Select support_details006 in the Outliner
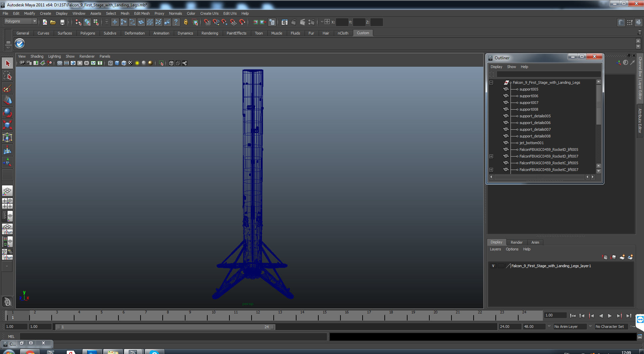The image size is (644, 354). tap(535, 123)
